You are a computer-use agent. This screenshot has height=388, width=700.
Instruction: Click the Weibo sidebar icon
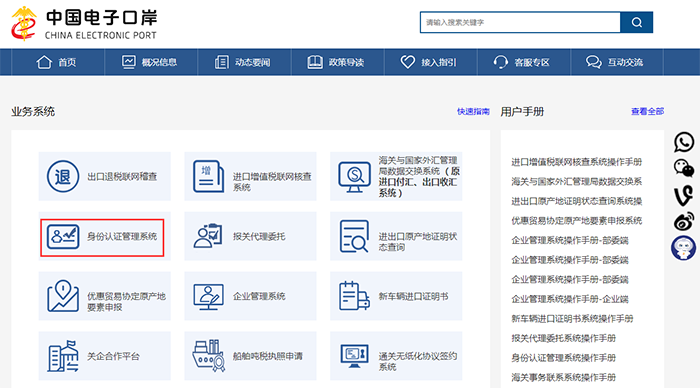click(x=683, y=221)
